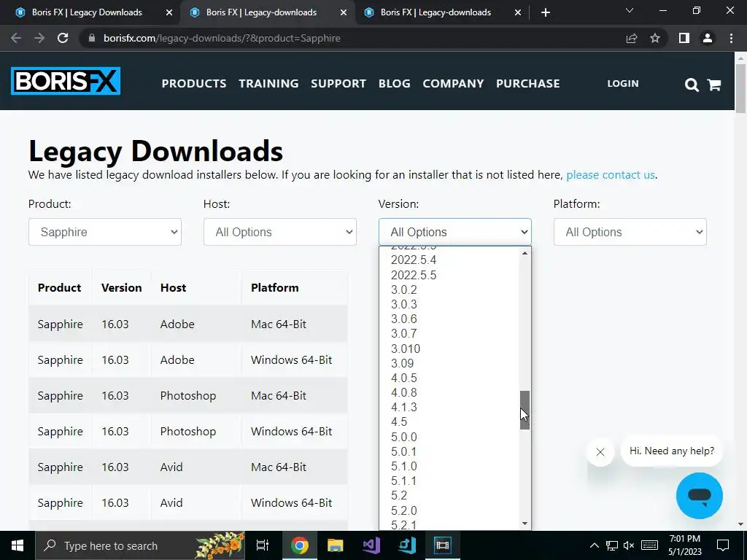Open Task View on the taskbar

[263, 545]
